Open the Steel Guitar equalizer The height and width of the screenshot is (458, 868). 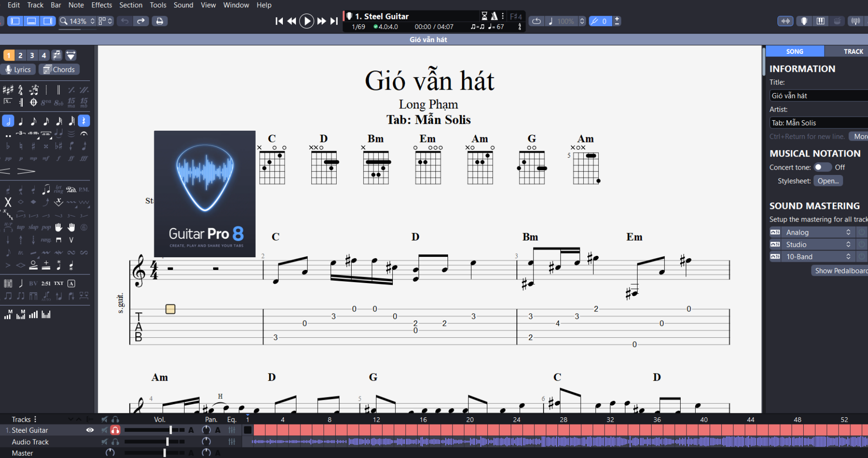click(x=232, y=430)
